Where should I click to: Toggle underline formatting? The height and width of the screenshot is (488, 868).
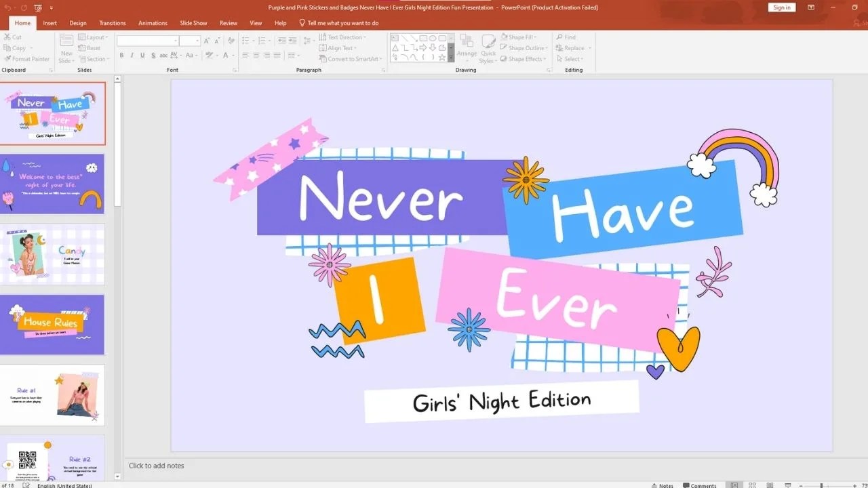pos(142,56)
